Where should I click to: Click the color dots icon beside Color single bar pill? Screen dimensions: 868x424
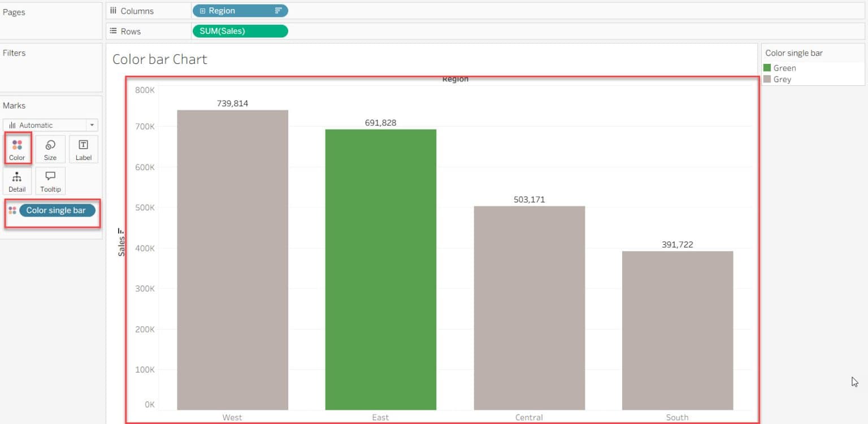click(x=12, y=210)
